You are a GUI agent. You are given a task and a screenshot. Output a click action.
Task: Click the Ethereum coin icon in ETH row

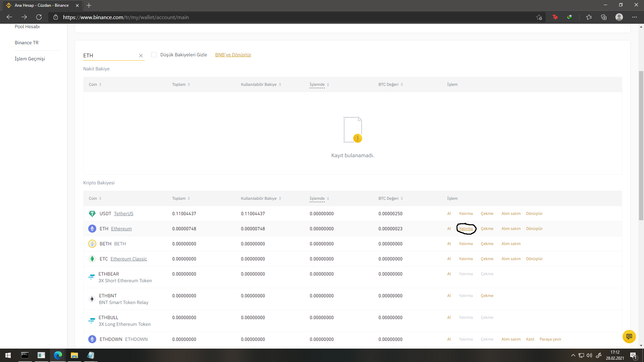tap(92, 229)
